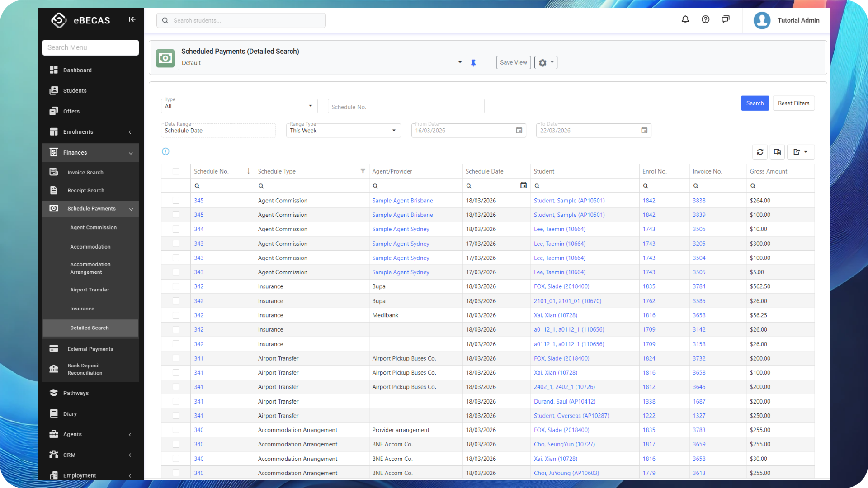
Task: Open the chat messages icon
Action: point(726,19)
